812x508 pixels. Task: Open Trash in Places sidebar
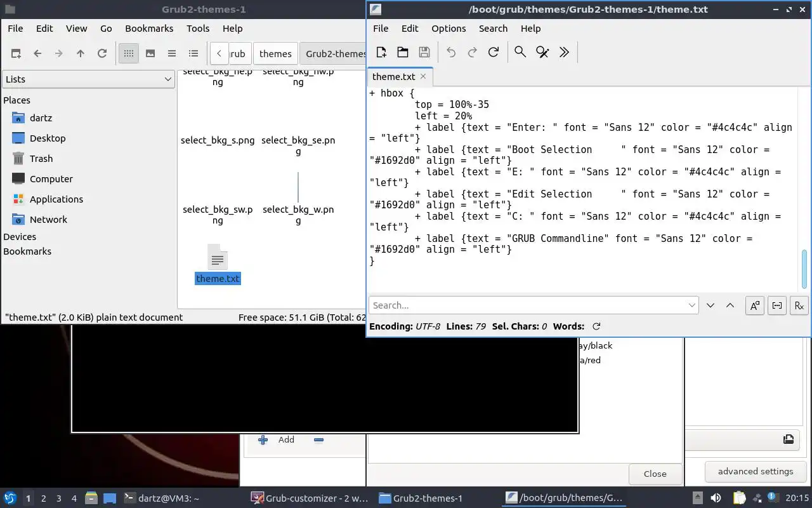41,159
